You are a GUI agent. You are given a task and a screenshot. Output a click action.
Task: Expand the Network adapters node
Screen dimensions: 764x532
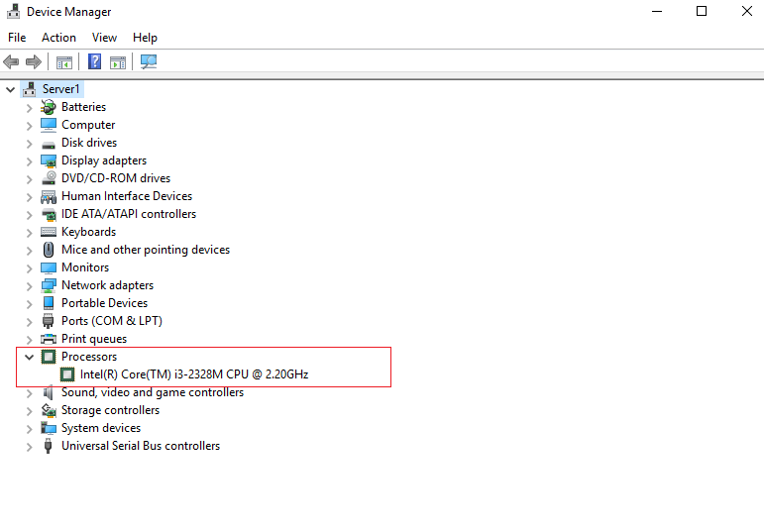point(30,286)
